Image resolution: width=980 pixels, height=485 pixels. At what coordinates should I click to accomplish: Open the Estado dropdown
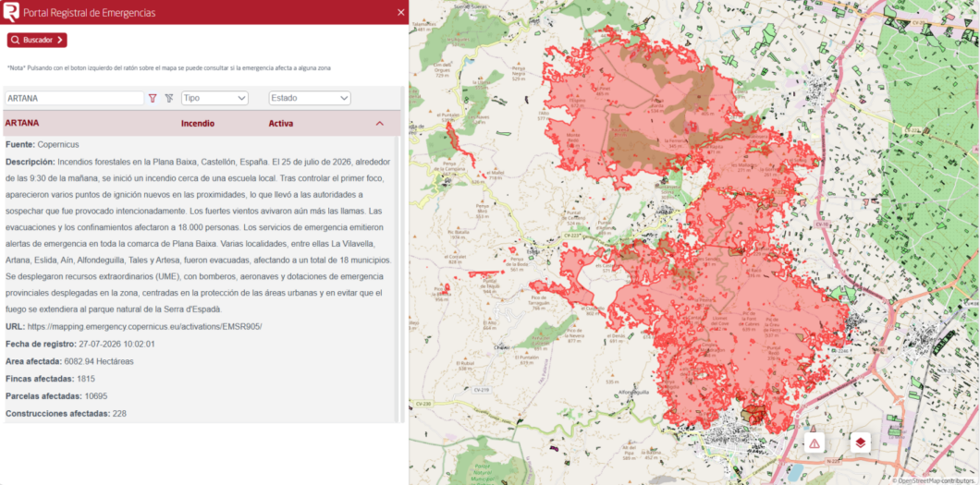(x=310, y=98)
